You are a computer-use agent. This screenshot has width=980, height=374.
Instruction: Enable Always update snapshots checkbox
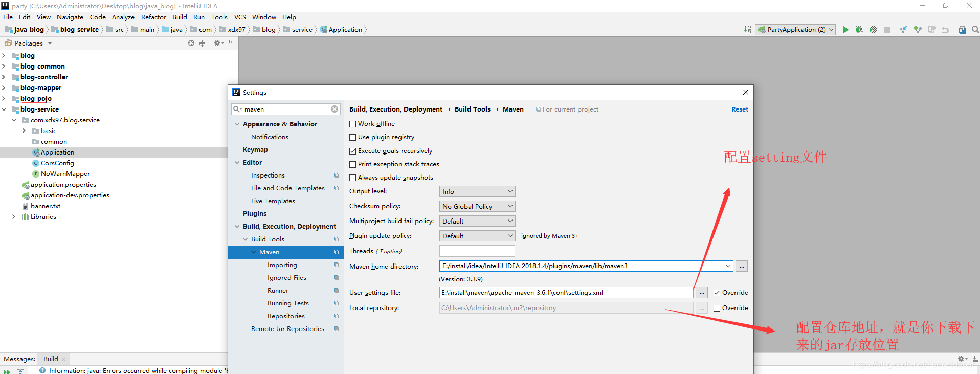[352, 178]
